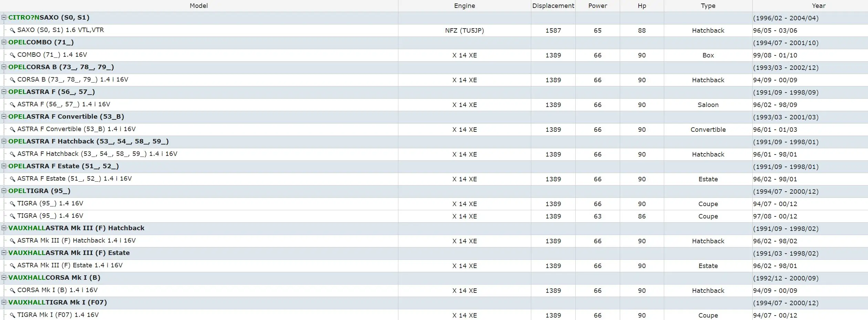
Task: Open OPEL ASTRA F (56_, 57_) heading link
Action: click(x=52, y=92)
